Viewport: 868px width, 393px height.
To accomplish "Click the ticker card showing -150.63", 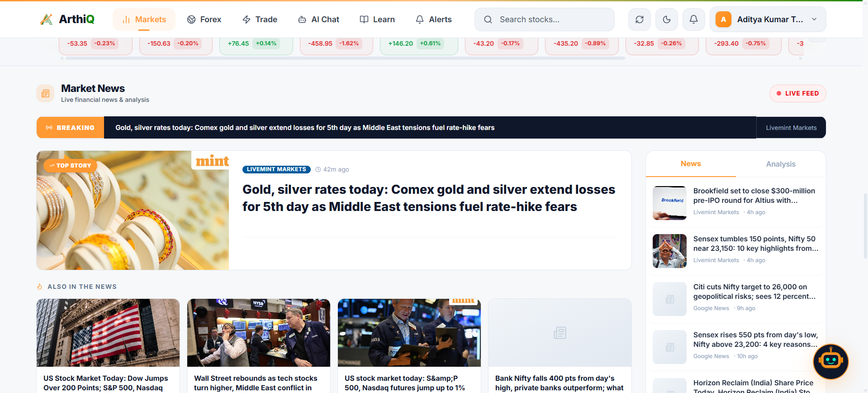I will coord(175,46).
